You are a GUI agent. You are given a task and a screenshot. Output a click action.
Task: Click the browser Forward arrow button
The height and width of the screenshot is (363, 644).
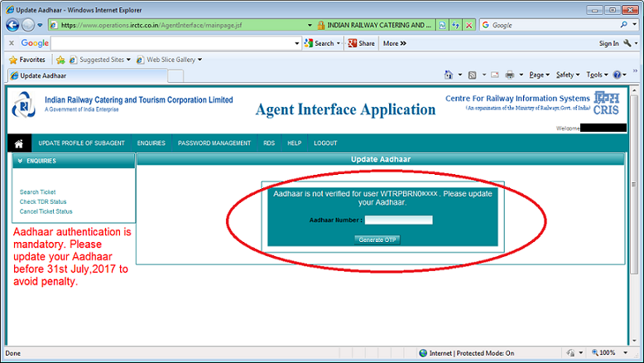(28, 25)
